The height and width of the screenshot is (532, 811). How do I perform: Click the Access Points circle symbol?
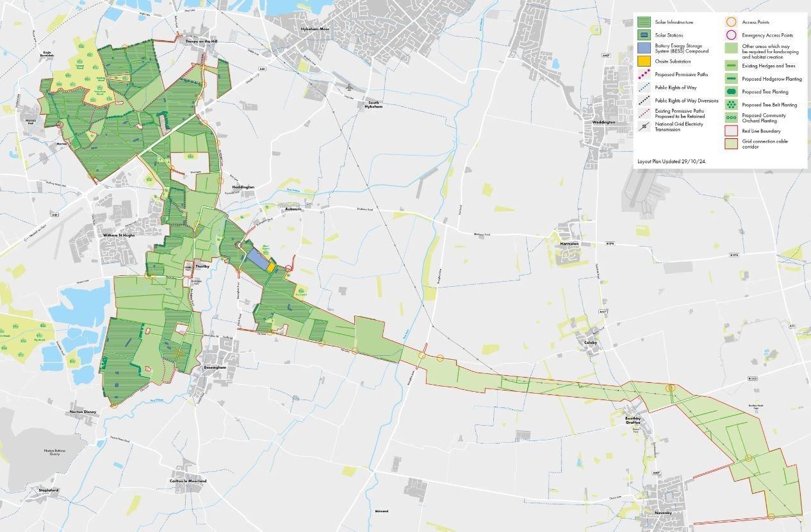coord(732,22)
